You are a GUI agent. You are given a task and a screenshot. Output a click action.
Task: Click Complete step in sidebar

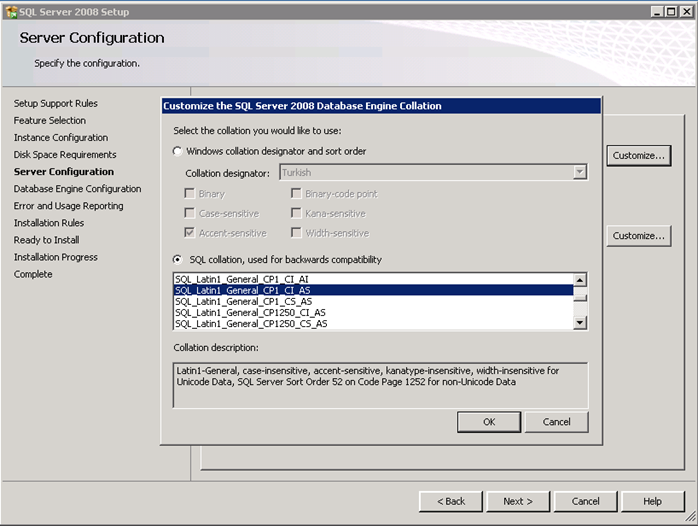click(33, 274)
